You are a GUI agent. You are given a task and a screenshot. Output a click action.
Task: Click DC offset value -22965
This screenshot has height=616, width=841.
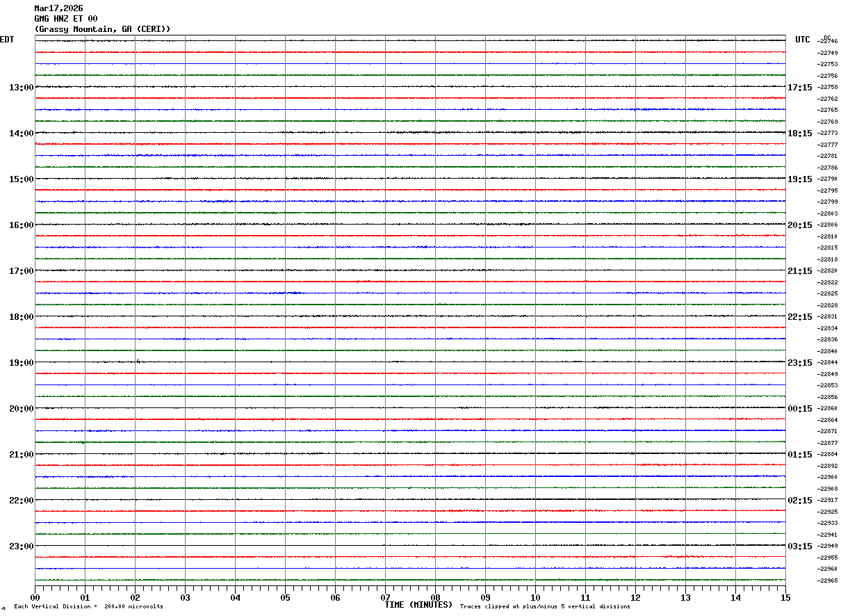click(827, 580)
